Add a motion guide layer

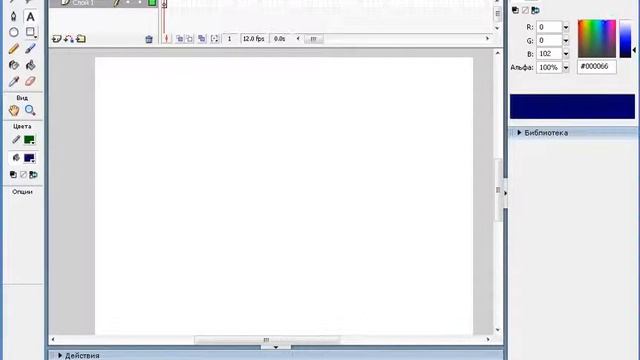[x=69, y=39]
